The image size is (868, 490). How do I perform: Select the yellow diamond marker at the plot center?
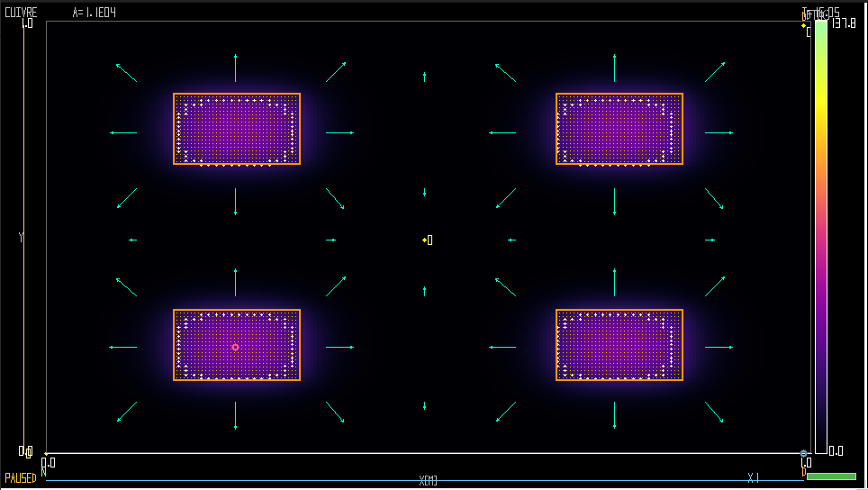pyautogui.click(x=424, y=240)
